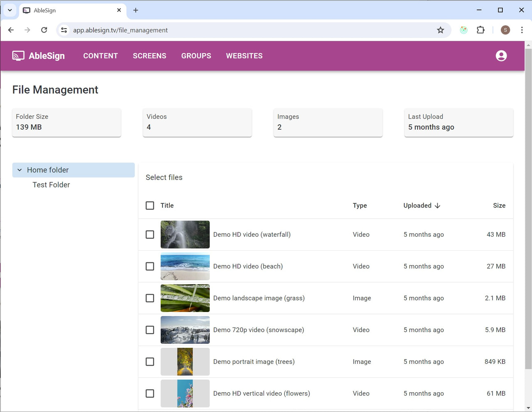Open the user account icon
532x412 pixels.
pyautogui.click(x=501, y=56)
